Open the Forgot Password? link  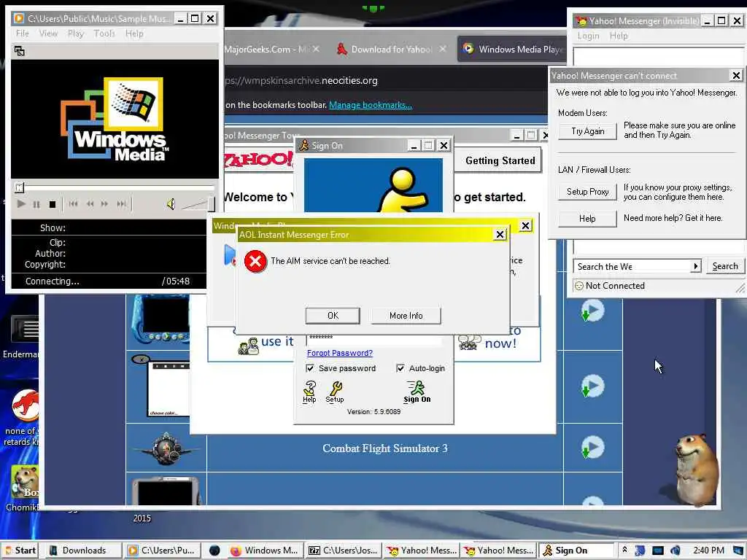[x=340, y=353]
